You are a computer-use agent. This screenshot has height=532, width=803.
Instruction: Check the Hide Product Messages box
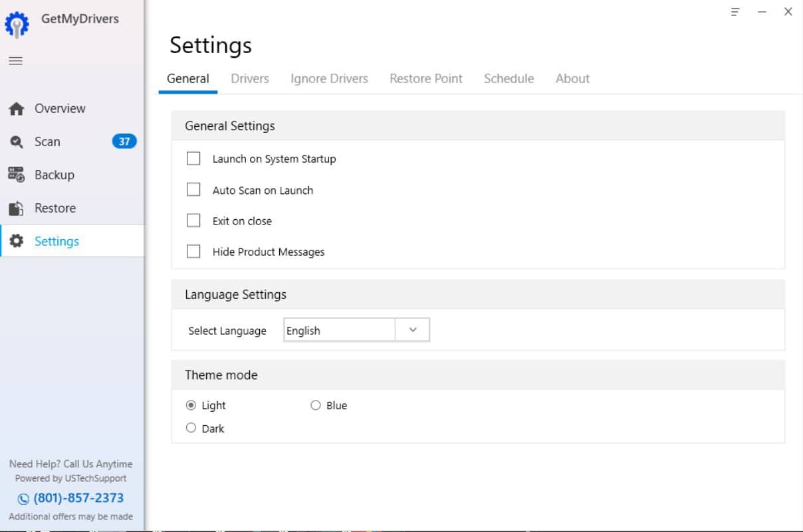193,252
